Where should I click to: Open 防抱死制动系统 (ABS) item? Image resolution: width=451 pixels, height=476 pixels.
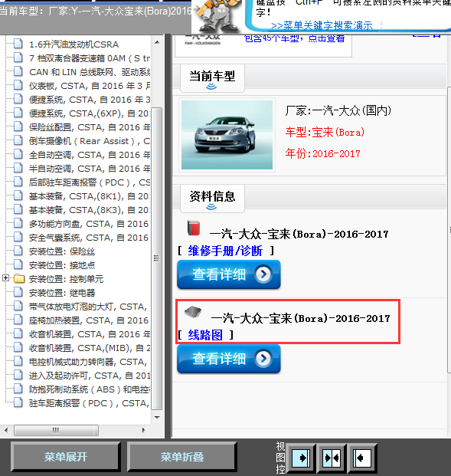click(90, 389)
